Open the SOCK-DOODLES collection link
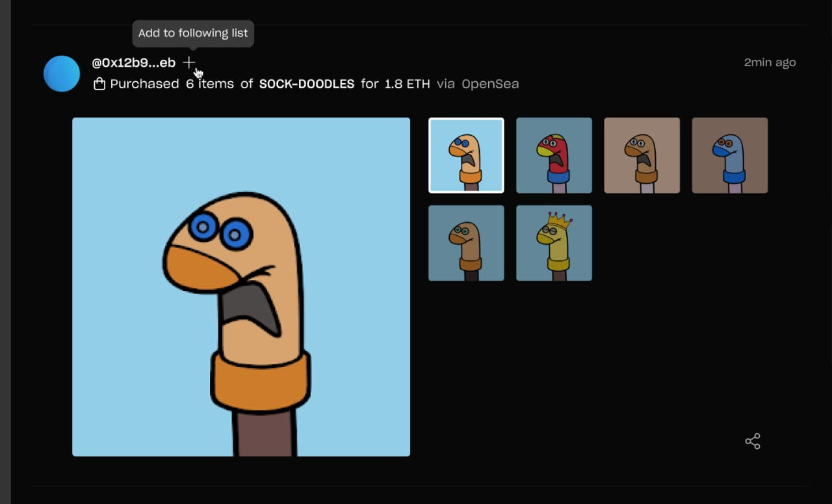 click(x=307, y=84)
